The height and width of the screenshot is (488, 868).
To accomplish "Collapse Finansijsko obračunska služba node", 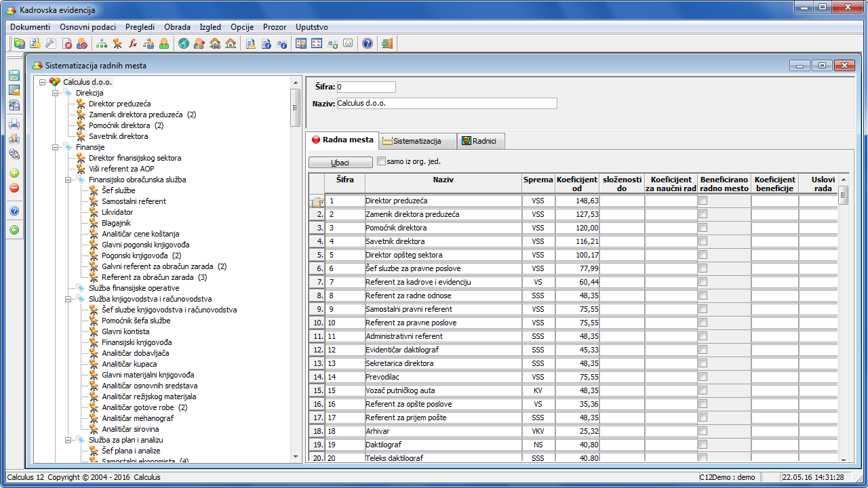I will (68, 180).
